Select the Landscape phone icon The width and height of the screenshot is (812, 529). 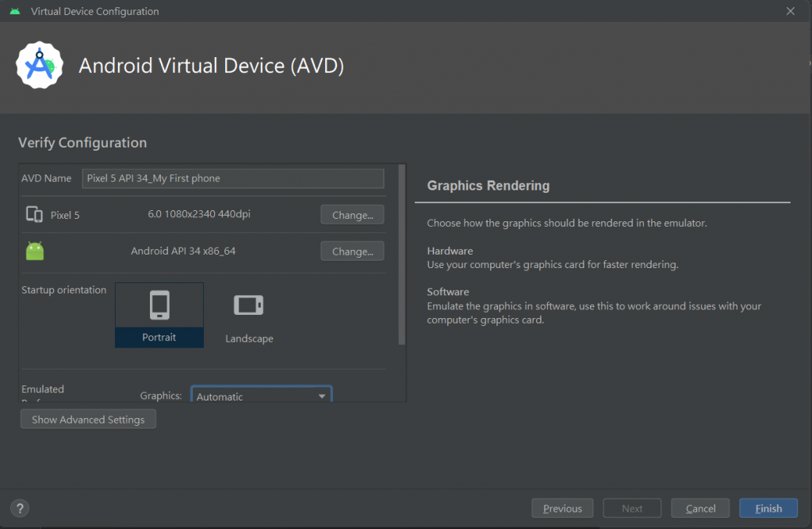tap(248, 305)
